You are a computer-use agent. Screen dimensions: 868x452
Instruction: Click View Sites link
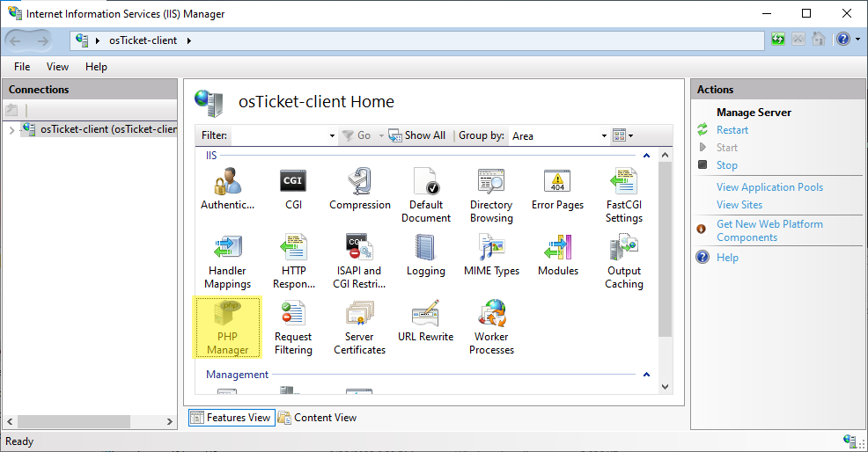coord(739,205)
